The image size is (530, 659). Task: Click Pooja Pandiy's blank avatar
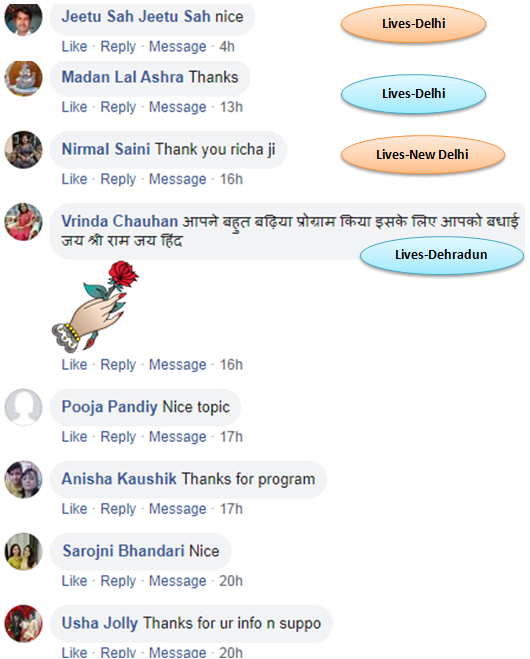(23, 407)
